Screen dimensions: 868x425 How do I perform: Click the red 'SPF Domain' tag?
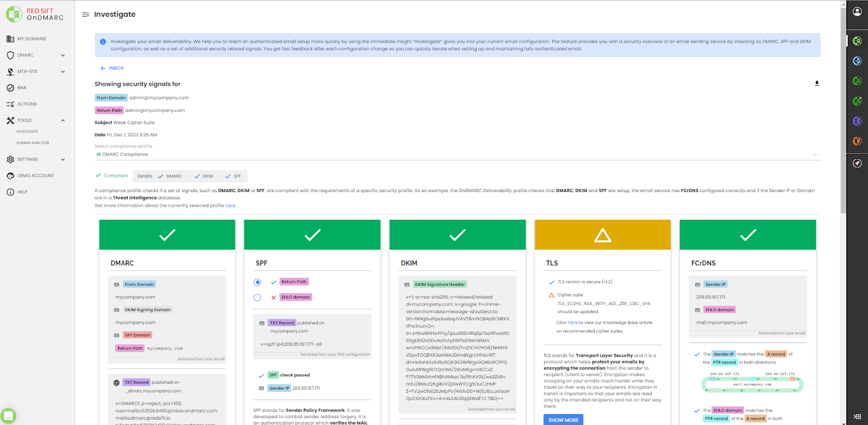(137, 335)
